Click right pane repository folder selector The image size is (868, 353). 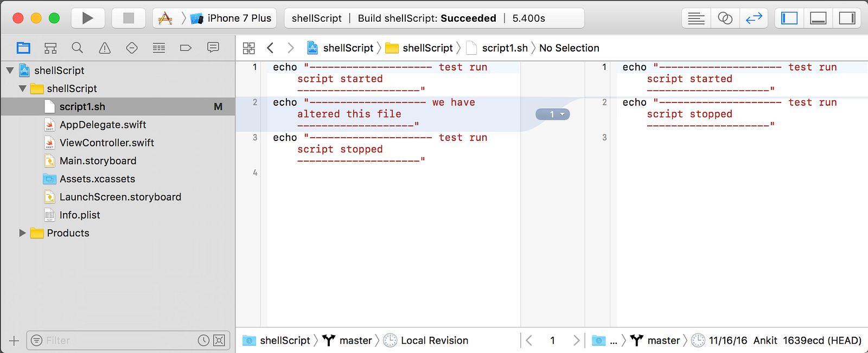point(605,341)
